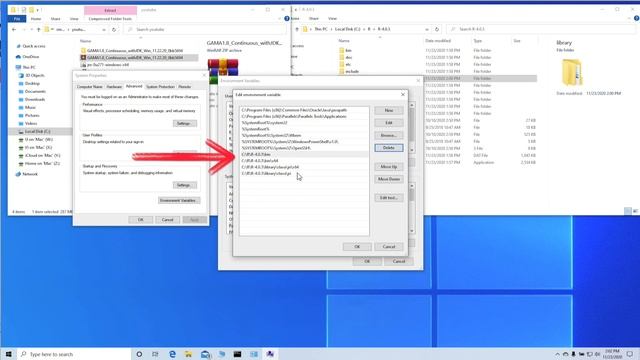Sort by Type column in R-4.0.3 window
This screenshot has height=360, width=640.
point(477,41)
